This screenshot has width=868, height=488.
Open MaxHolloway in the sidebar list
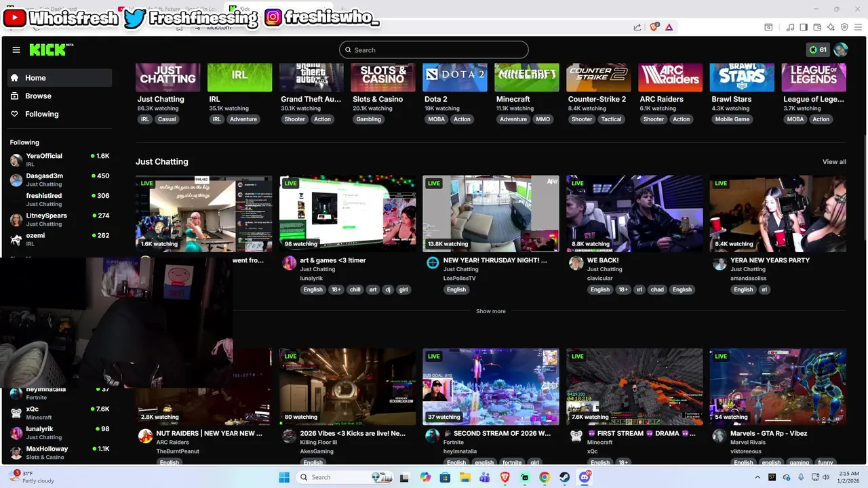[x=60, y=452]
